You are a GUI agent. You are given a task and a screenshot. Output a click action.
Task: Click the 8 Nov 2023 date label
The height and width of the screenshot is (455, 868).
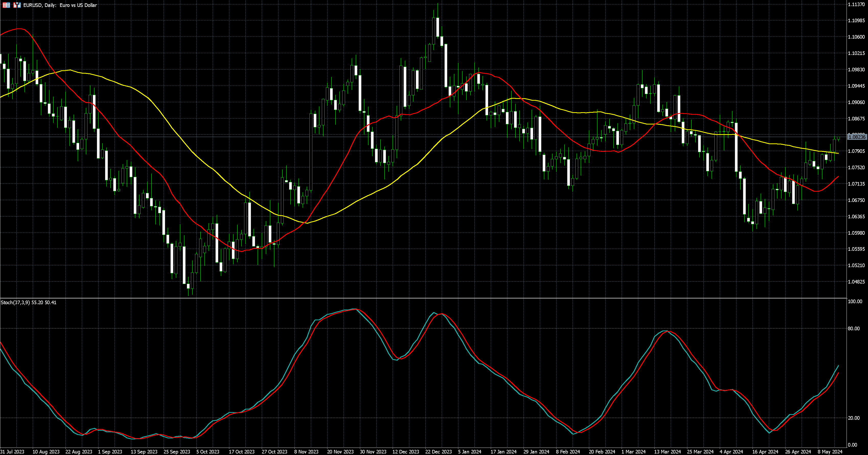pyautogui.click(x=306, y=452)
